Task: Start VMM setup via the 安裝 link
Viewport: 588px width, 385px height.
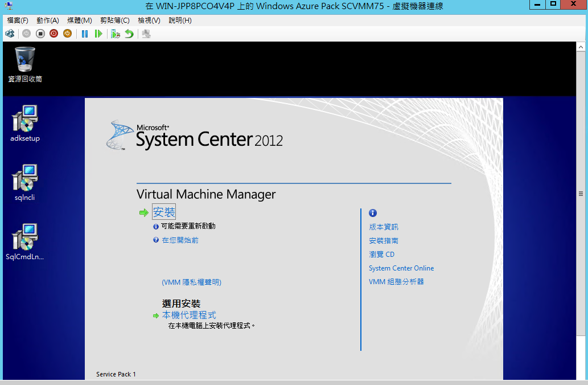Action: (x=164, y=212)
